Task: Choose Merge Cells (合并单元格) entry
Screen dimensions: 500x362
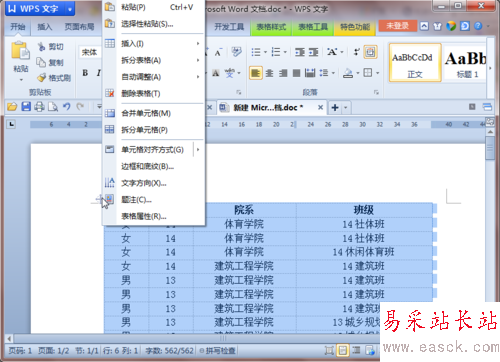Action: tap(153, 113)
